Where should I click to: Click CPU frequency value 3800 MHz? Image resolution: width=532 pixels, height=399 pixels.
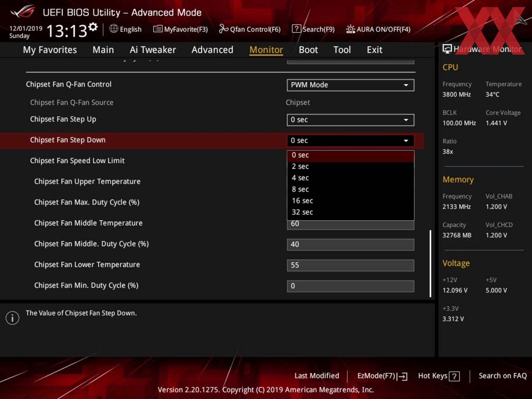point(457,94)
